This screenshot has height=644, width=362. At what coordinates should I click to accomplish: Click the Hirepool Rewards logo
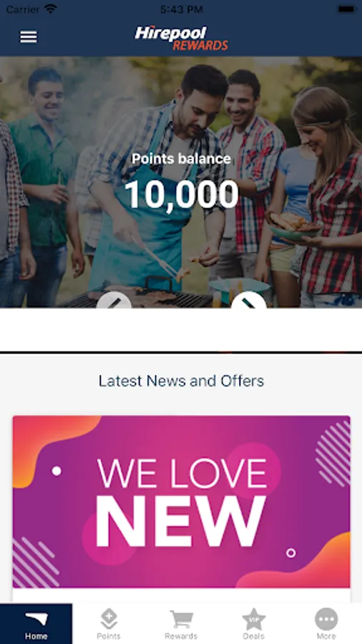tap(182, 38)
